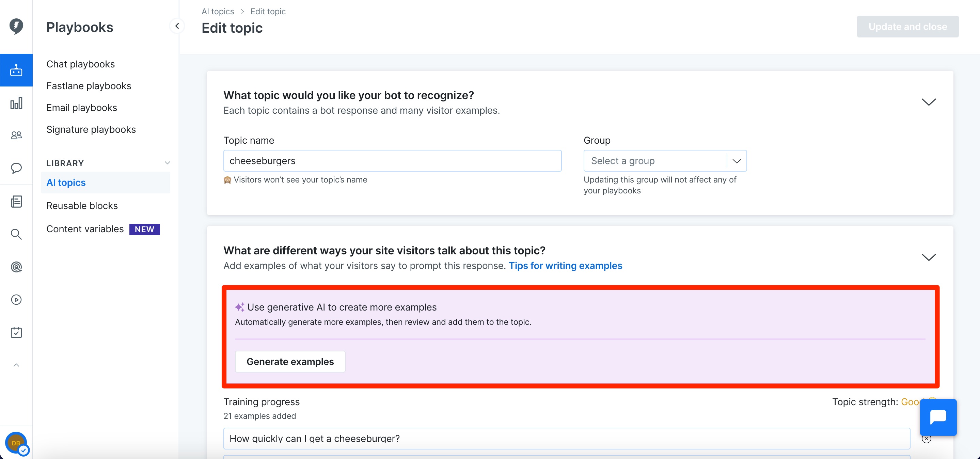Open the reports bar chart icon

point(16,103)
